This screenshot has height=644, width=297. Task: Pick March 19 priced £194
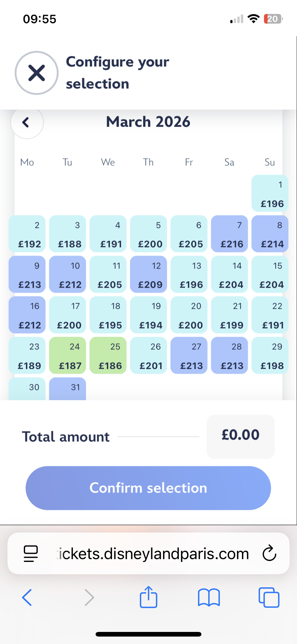(148, 315)
